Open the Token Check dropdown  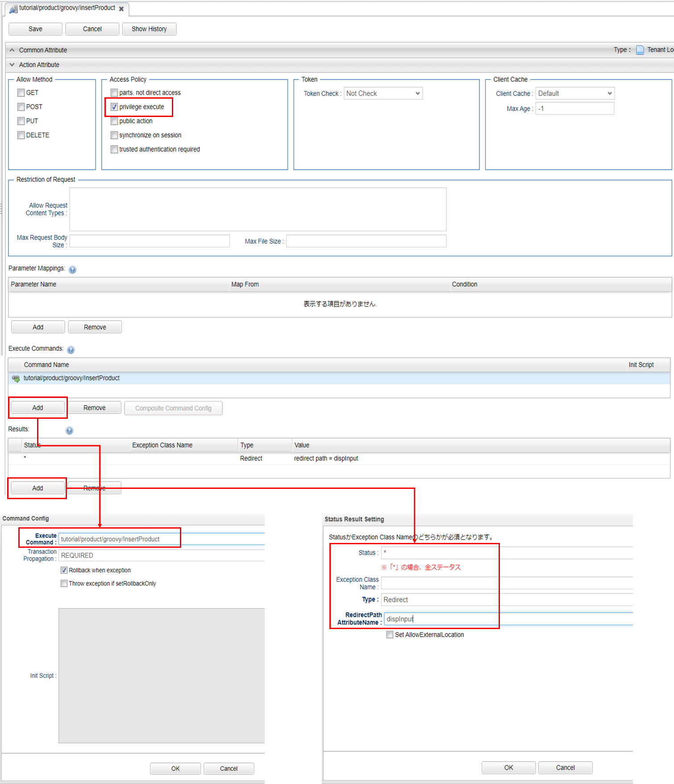click(x=383, y=93)
